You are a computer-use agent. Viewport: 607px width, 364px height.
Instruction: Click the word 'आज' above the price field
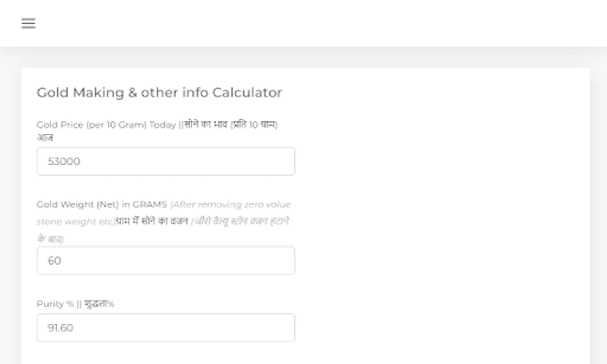point(44,138)
